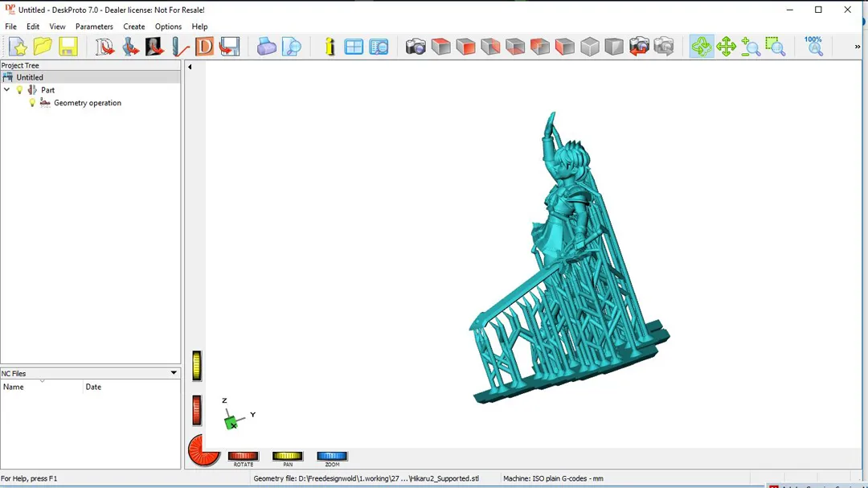This screenshot has height=488, width=868.
Task: Show geometry information via yellow i icon
Action: tap(330, 47)
